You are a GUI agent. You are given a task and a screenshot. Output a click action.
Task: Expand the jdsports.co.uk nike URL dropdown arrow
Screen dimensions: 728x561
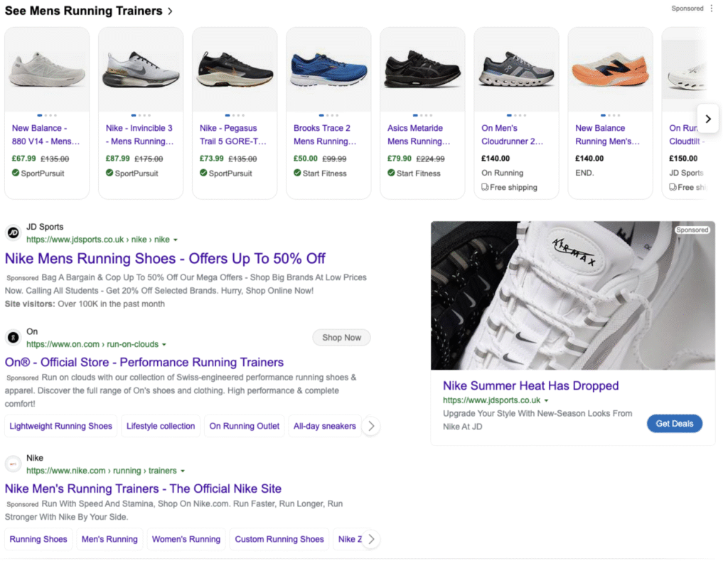tap(176, 240)
